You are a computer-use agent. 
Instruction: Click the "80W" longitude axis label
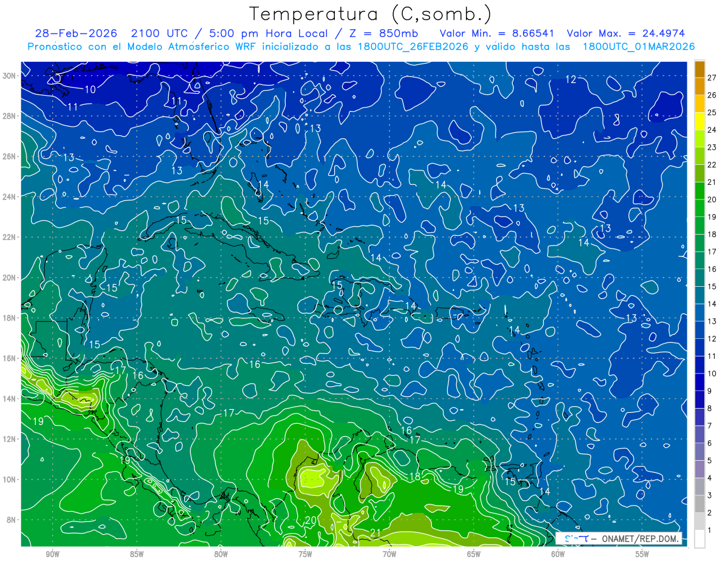[x=221, y=554]
